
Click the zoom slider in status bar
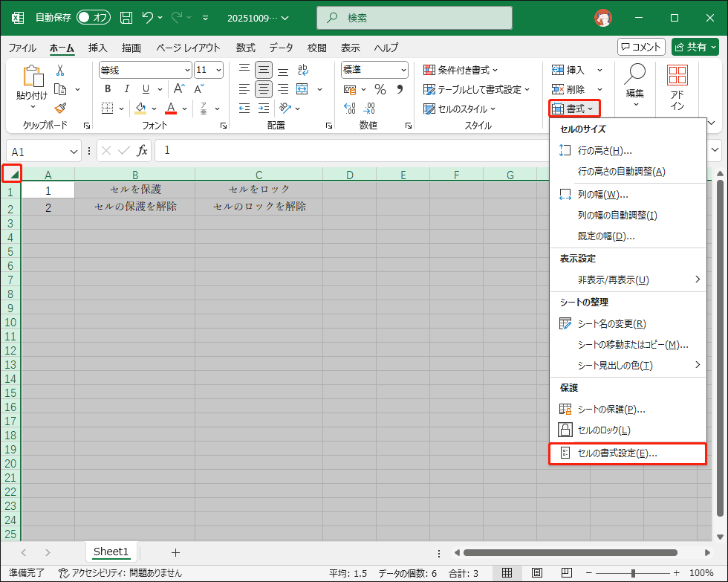click(633, 573)
